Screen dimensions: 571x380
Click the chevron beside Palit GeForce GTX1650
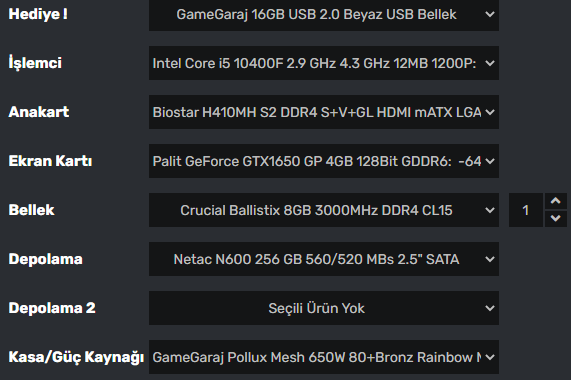pyautogui.click(x=490, y=161)
